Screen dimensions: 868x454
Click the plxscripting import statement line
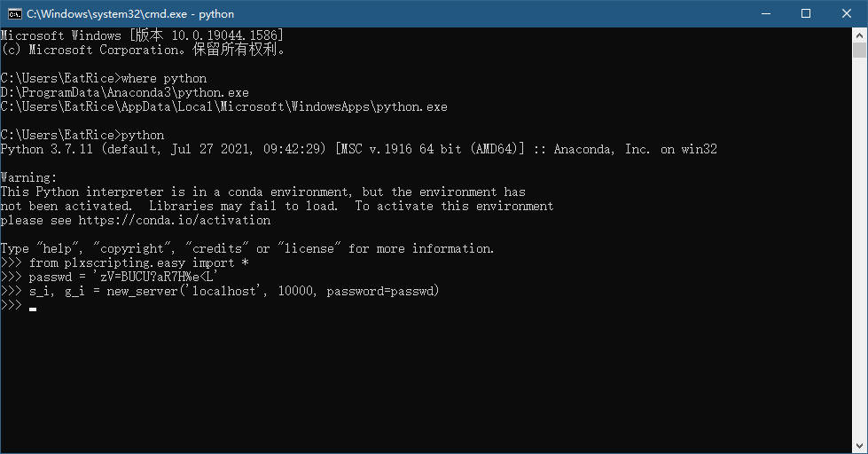coord(125,263)
